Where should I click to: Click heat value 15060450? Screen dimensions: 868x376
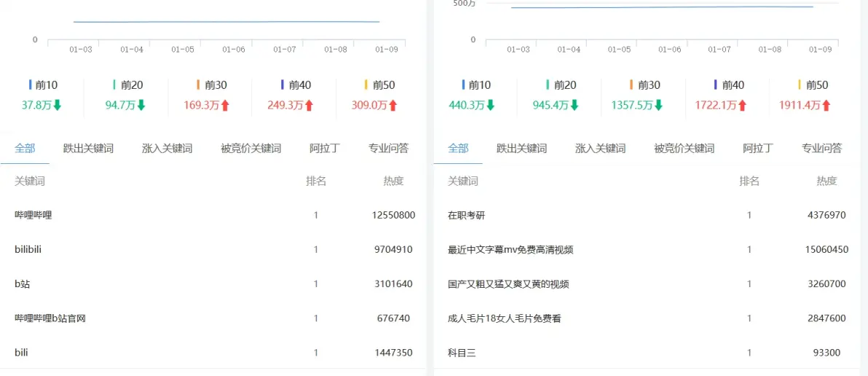point(827,250)
